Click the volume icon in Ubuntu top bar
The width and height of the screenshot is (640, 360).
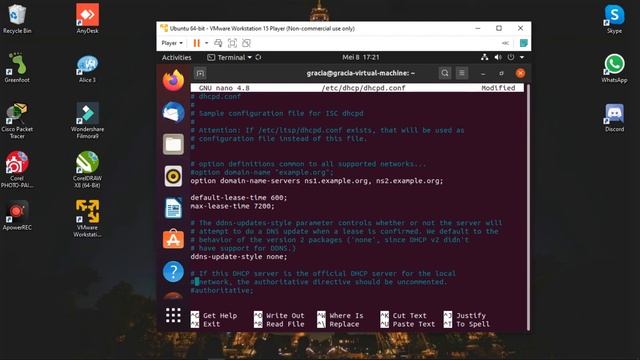pyautogui.click(x=498, y=58)
